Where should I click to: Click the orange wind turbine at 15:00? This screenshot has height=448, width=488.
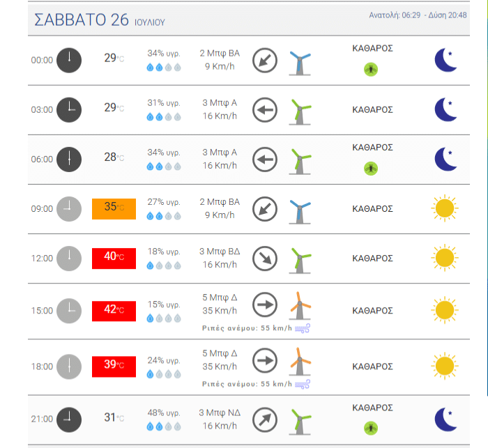click(300, 305)
